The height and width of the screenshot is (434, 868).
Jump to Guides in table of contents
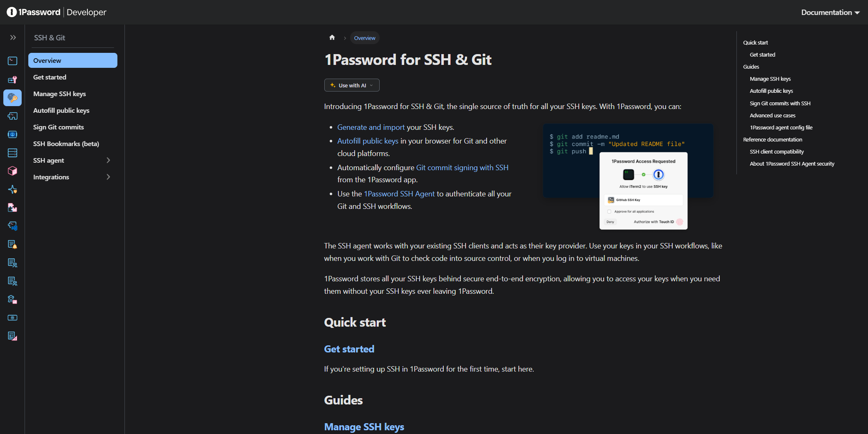click(751, 67)
